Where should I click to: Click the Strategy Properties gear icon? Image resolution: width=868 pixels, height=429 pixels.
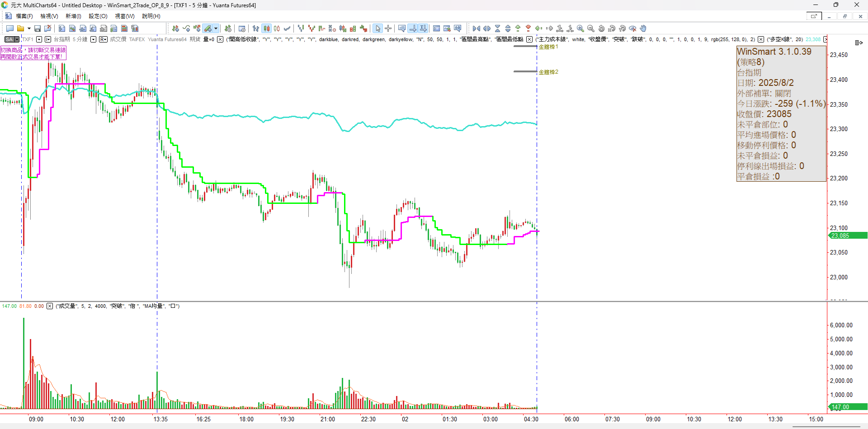(228, 28)
